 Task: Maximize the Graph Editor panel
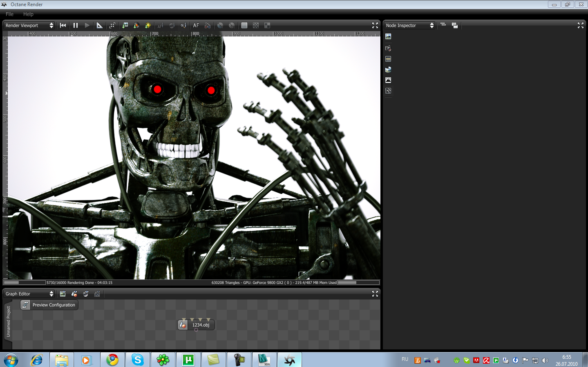(375, 294)
